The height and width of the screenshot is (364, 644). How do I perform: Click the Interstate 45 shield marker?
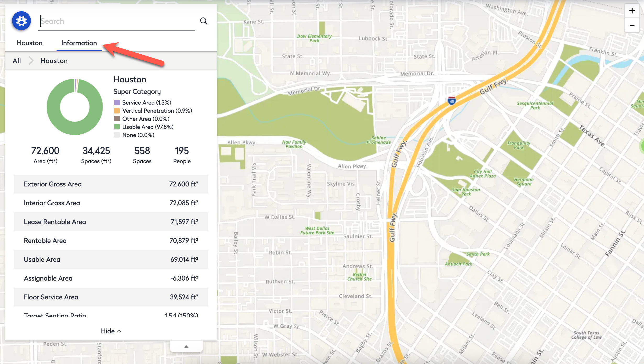click(452, 101)
